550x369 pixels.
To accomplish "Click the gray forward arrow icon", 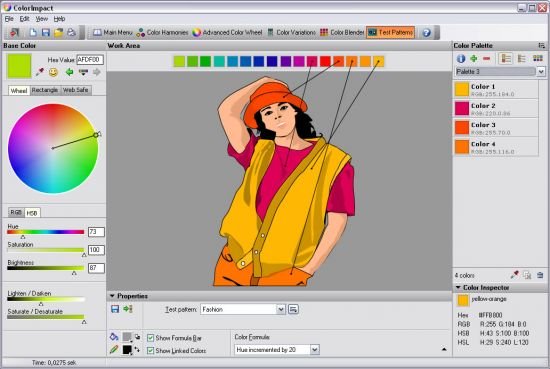I will pos(96,72).
